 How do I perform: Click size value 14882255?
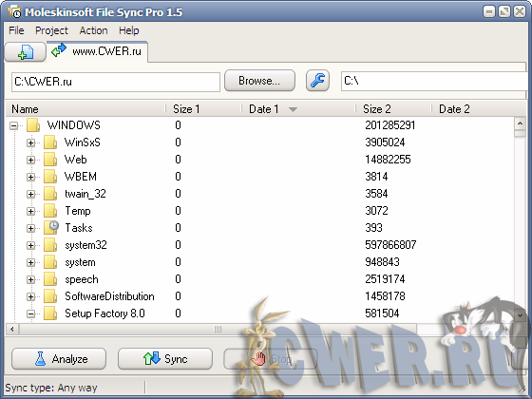(x=388, y=160)
